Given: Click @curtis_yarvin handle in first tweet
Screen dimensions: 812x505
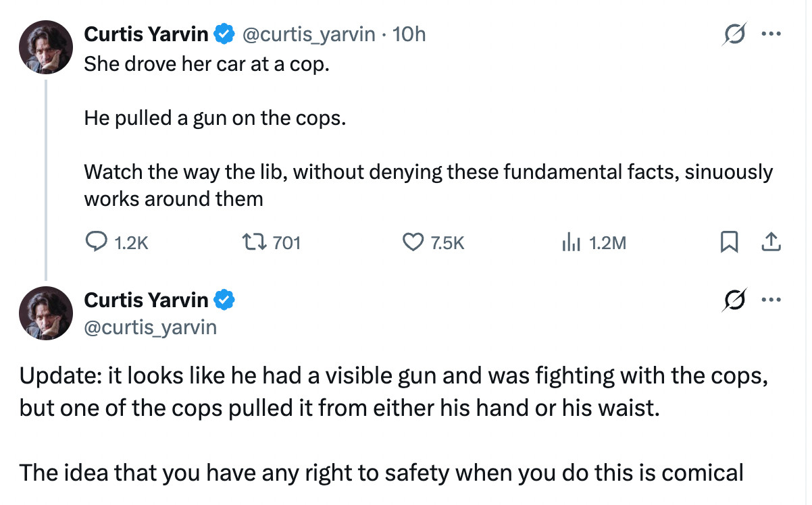Looking at the screenshot, I should pyautogui.click(x=308, y=34).
